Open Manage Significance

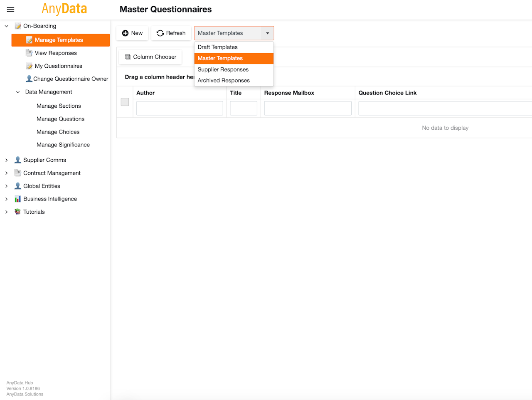[x=63, y=145]
